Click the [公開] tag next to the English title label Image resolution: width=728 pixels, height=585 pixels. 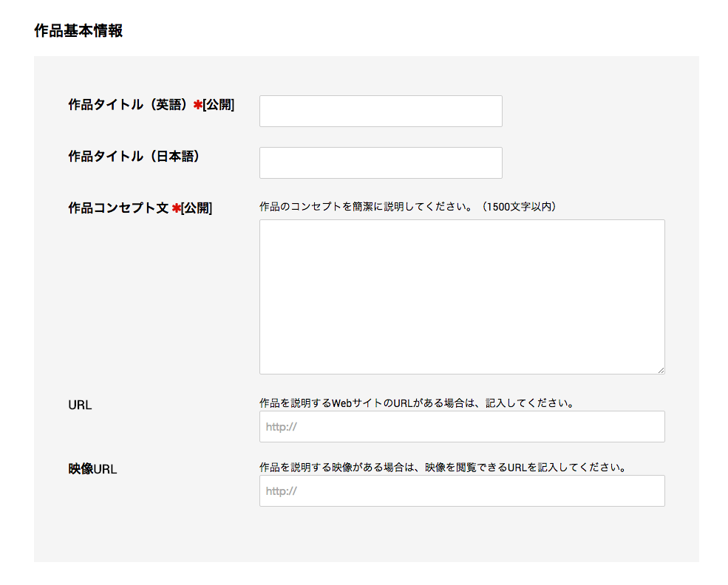219,105
